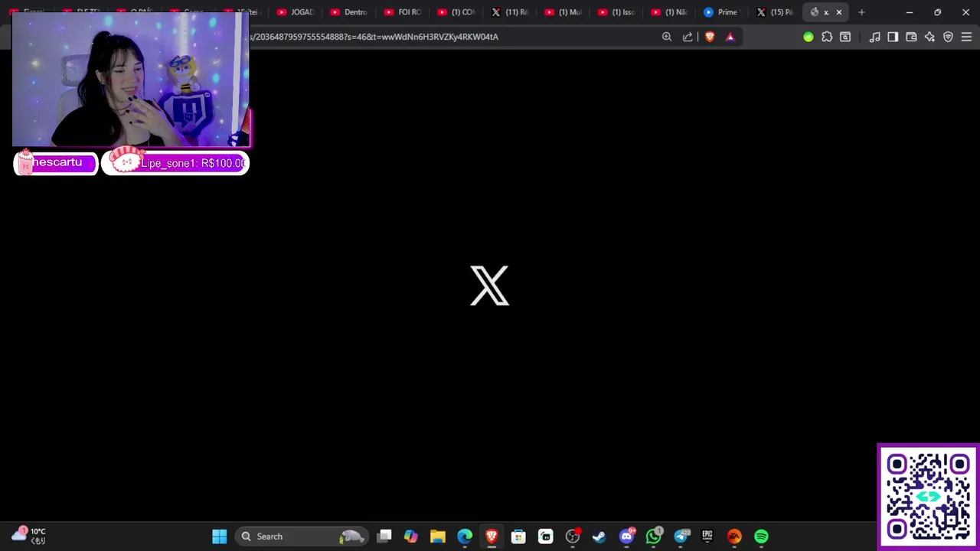Open Steam from the taskbar
This screenshot has width=980, height=551.
[x=599, y=536]
